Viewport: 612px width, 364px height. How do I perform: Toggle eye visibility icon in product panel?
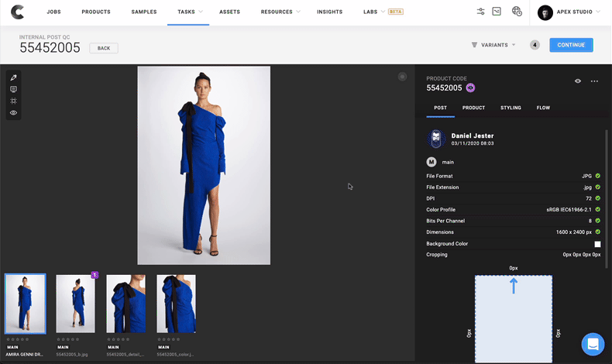coord(578,81)
